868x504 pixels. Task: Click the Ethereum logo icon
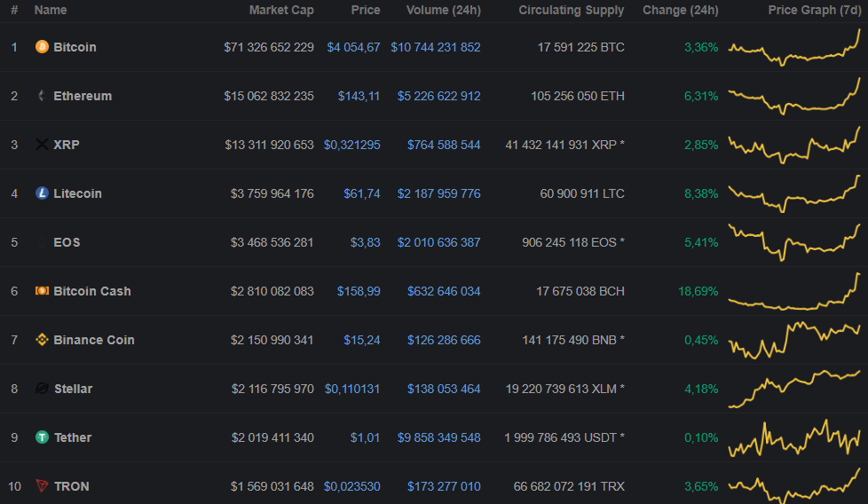[x=42, y=96]
